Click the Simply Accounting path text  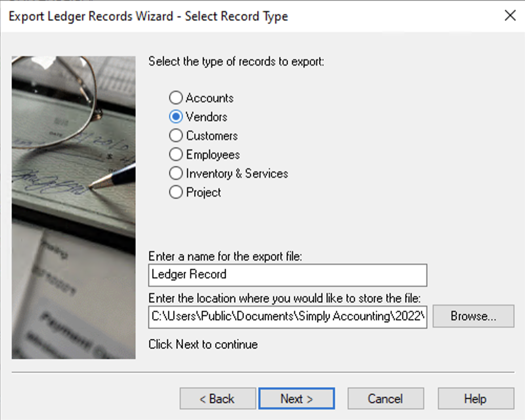point(287,316)
